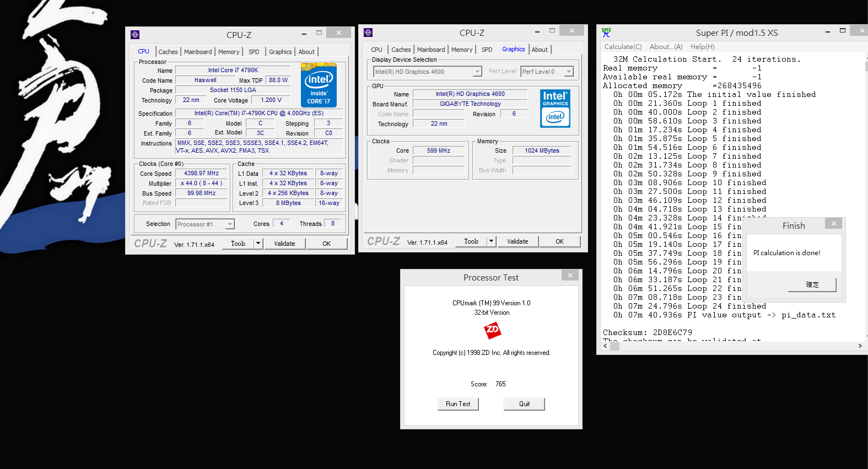Switch to Memory tab in right CPU-Z window
Image resolution: width=868 pixels, height=469 pixels.
(462, 50)
